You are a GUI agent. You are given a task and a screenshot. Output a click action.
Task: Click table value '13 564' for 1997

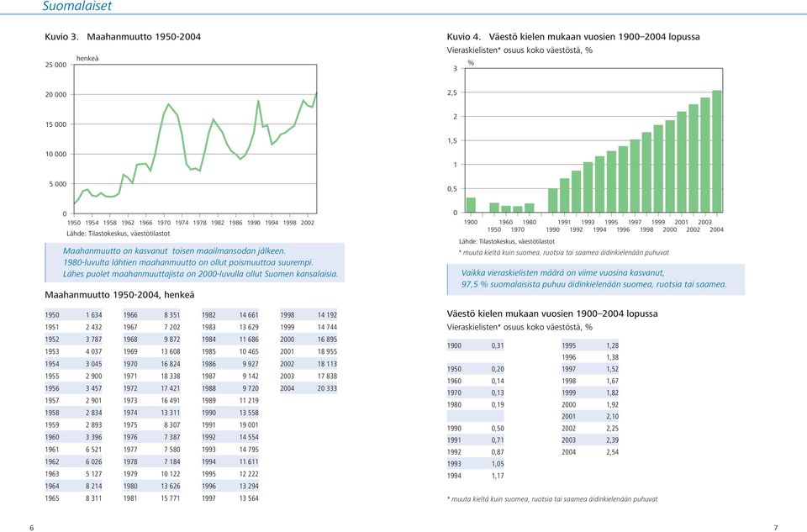point(249,498)
